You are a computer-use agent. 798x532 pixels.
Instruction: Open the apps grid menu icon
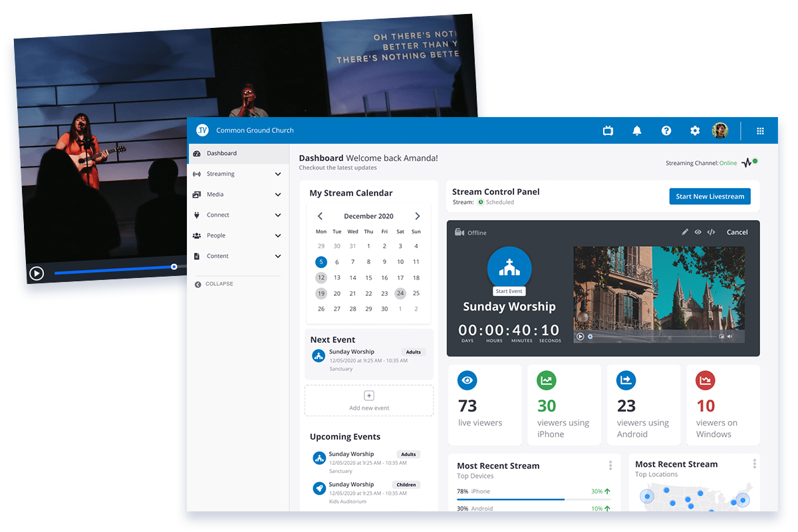click(760, 131)
